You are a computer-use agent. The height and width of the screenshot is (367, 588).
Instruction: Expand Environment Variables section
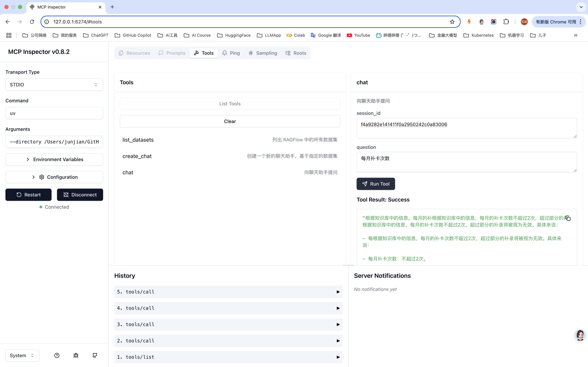click(54, 160)
